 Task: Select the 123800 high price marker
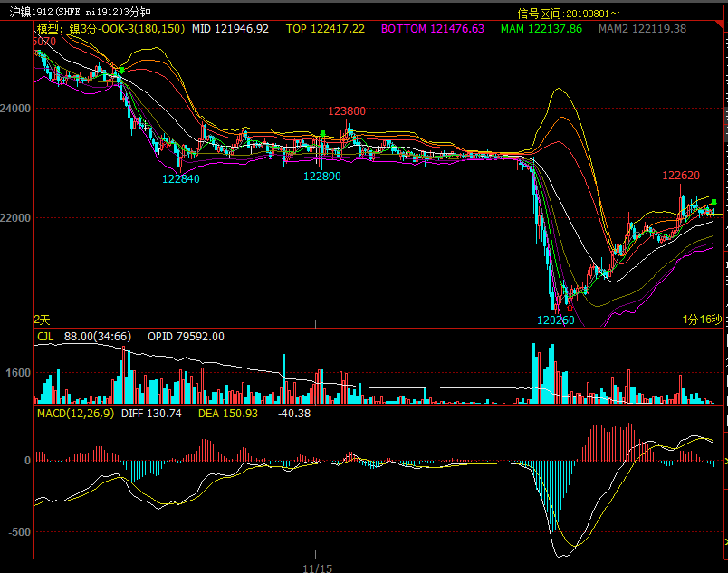coord(347,110)
